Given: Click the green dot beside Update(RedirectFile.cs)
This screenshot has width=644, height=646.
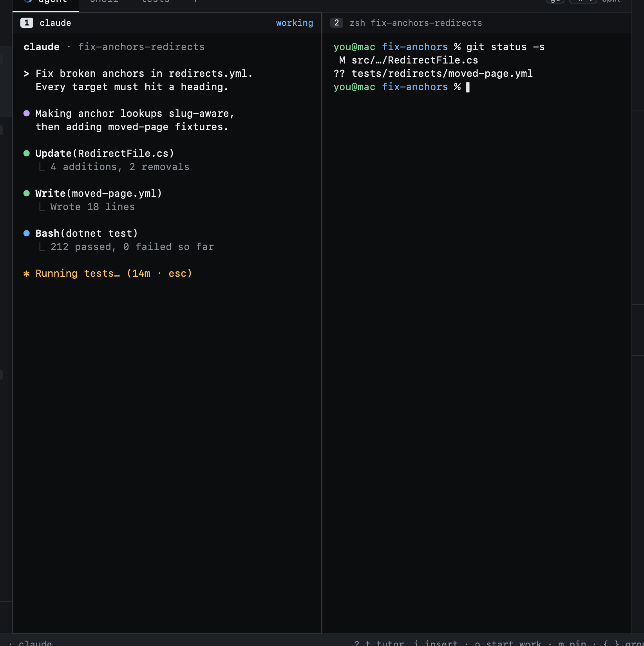Looking at the screenshot, I should (x=27, y=153).
